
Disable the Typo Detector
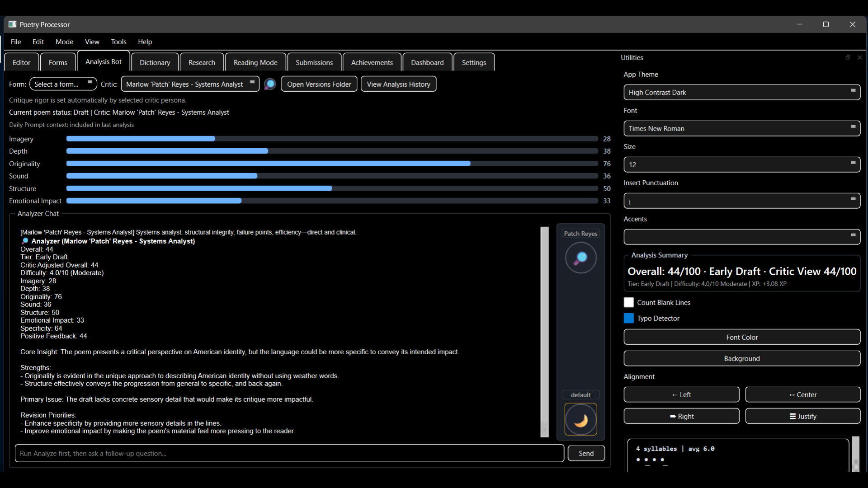628,318
